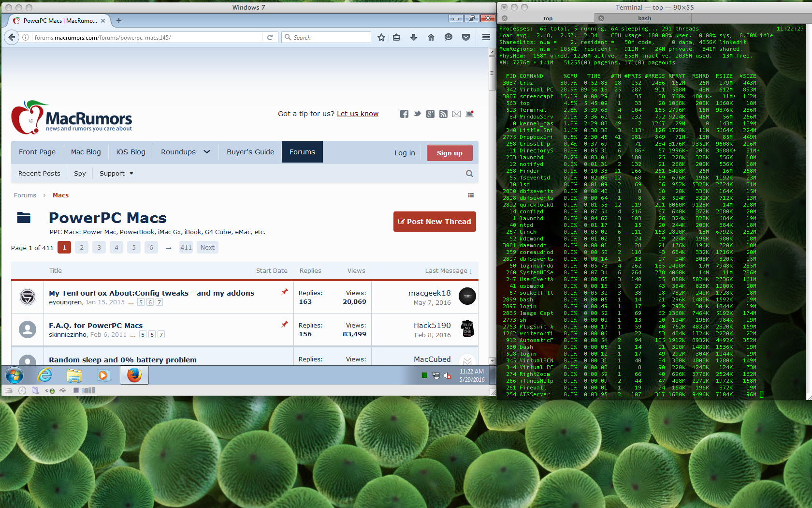This screenshot has width=812, height=508.
Task: Open the Spy sub-navigation link
Action: point(80,174)
